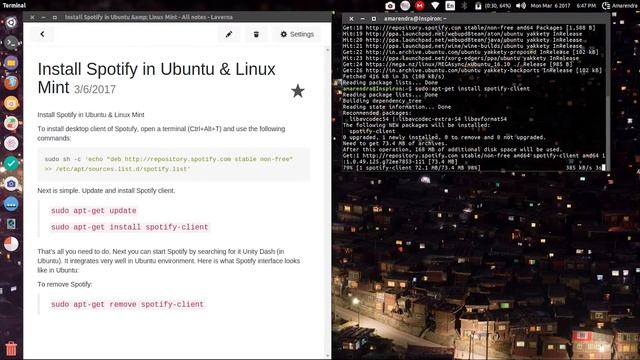
Task: Click the Terminal app menu title
Action: coord(14,5)
